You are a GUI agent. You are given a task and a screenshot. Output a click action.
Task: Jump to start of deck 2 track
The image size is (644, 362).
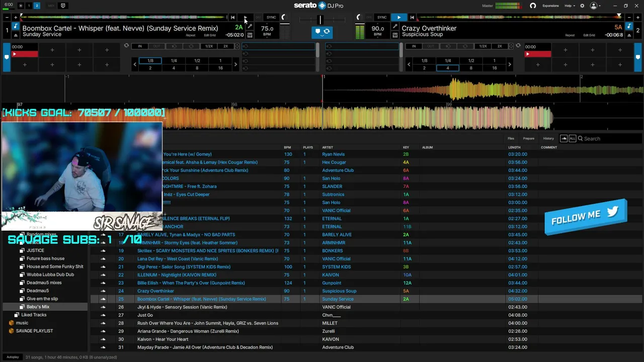(412, 17)
